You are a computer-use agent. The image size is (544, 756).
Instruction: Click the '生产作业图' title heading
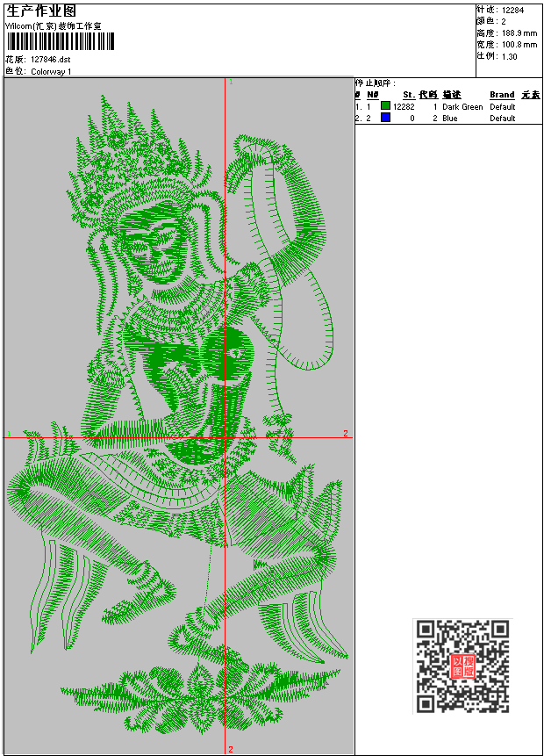(41, 11)
